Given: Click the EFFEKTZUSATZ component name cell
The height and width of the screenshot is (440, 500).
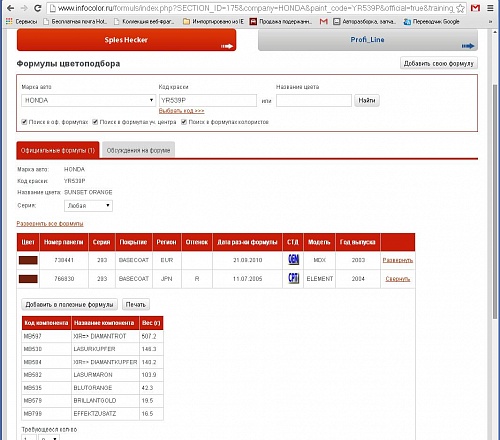Looking at the screenshot, I should coord(105,413).
